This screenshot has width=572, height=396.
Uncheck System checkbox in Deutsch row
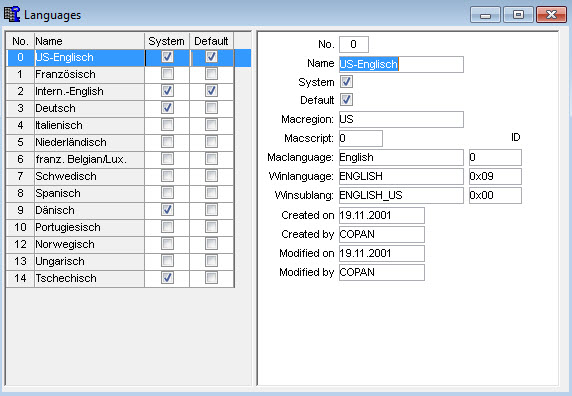pos(167,108)
